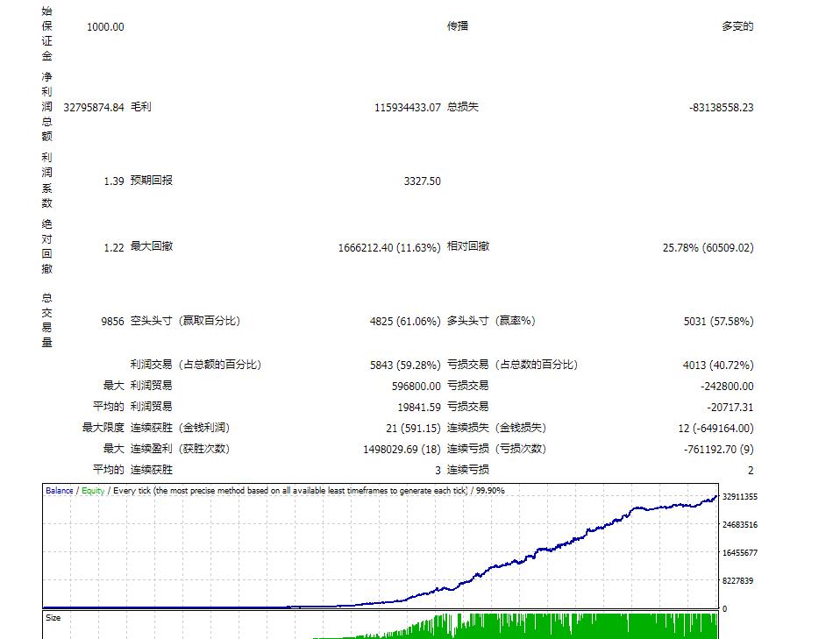This screenshot has width=840, height=639.
Task: Click the 多头头寸 win rate 5031 (57.58%)
Action: point(717,321)
